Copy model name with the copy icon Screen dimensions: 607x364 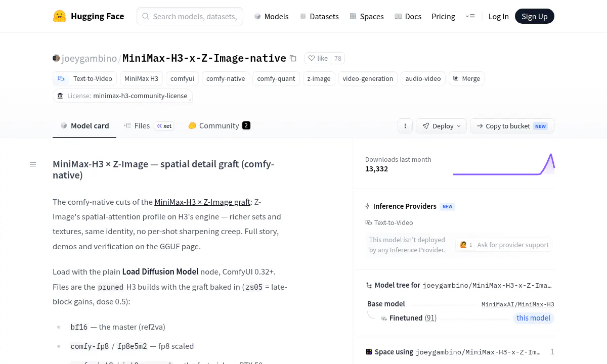(x=293, y=58)
